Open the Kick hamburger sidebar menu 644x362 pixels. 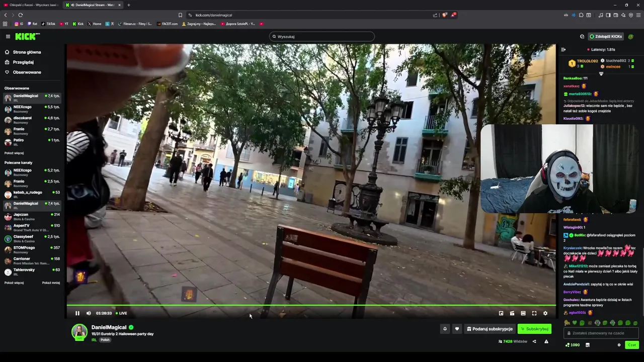8,36
